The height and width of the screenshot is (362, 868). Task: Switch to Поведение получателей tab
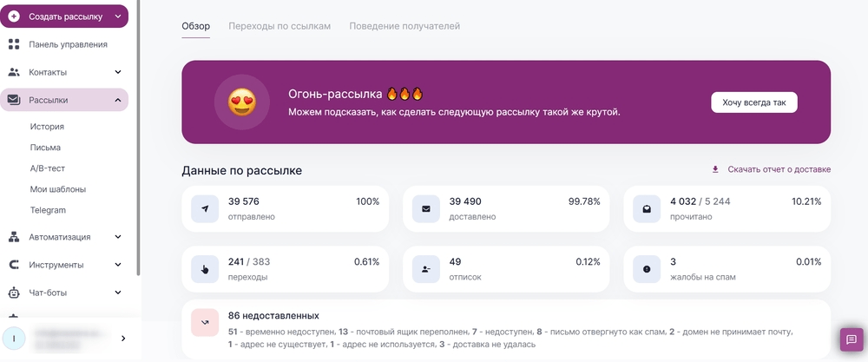[404, 26]
